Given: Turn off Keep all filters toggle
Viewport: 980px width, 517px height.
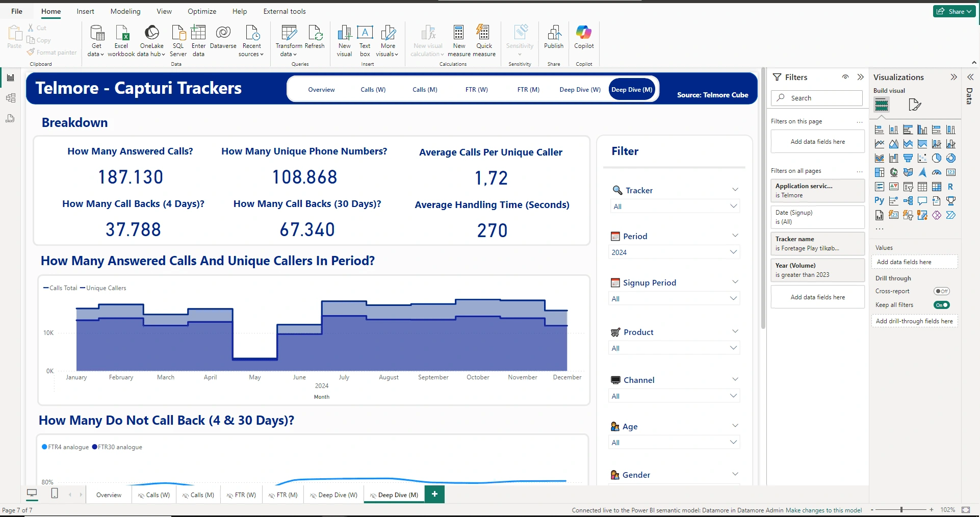Looking at the screenshot, I should coord(941,305).
